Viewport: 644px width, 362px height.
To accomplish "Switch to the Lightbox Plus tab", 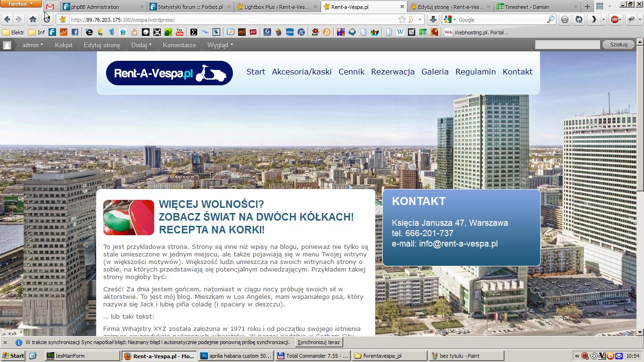I will coord(277,7).
